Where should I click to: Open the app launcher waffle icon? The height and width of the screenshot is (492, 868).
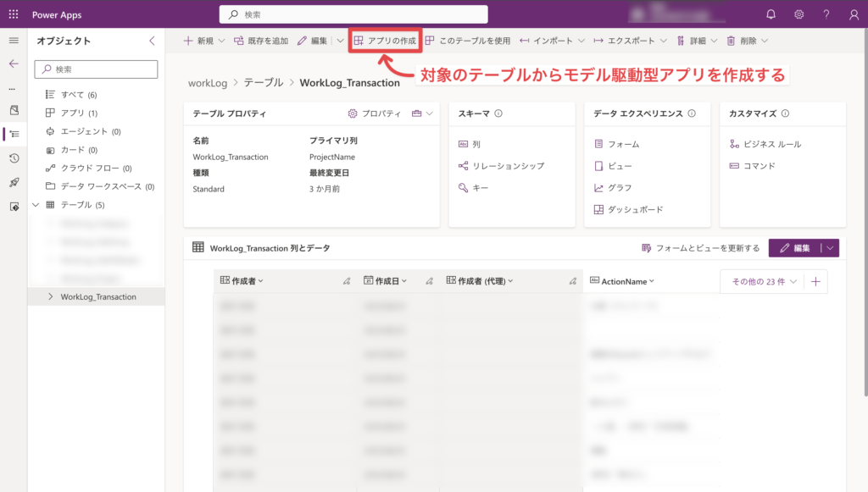coord(14,14)
